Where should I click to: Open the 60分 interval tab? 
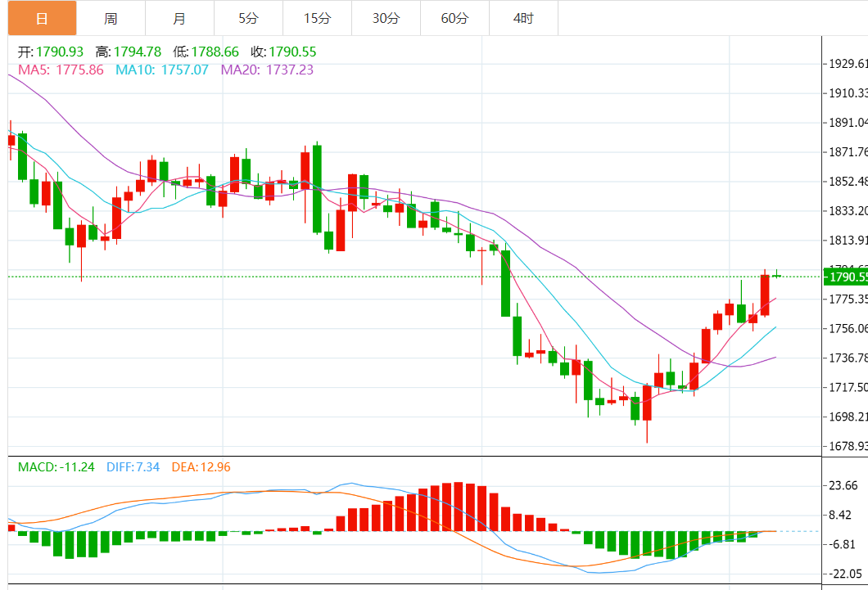click(x=454, y=18)
